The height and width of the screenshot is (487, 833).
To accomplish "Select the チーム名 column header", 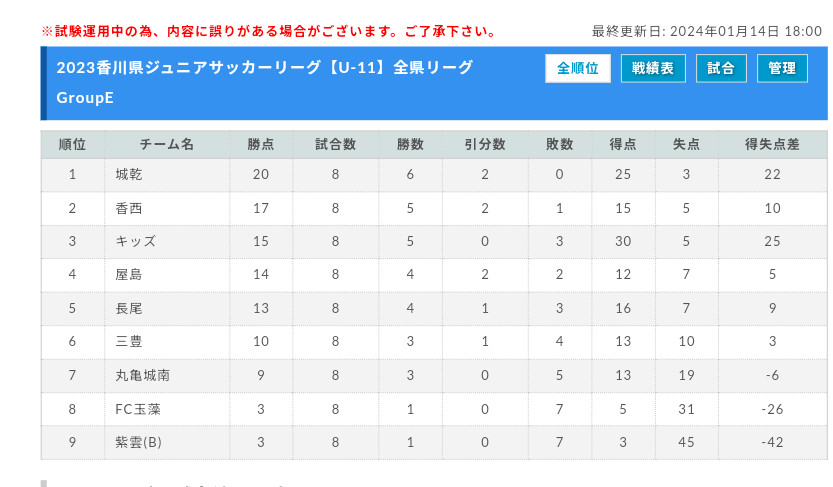I will [x=167, y=144].
